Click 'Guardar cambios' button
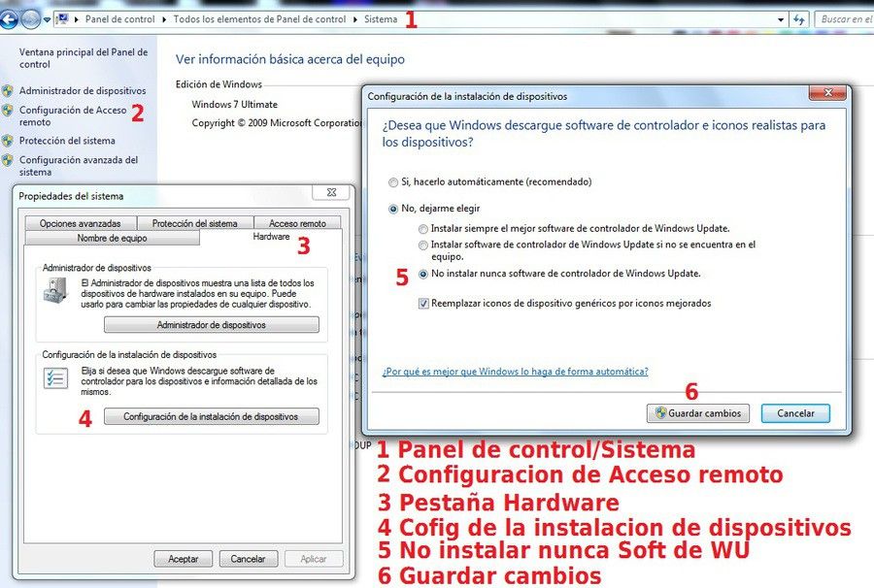Screen dimensions: 874x588 tap(698, 413)
